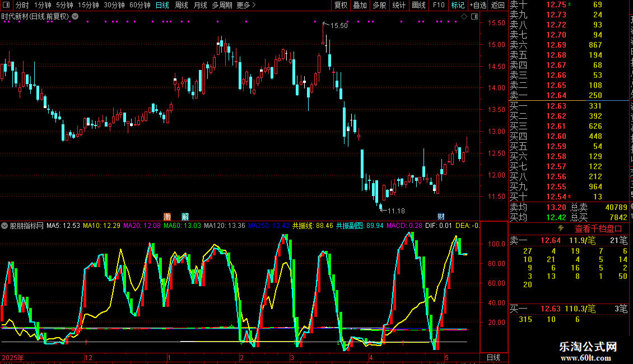Click the 买均 12.42 average value
The width and height of the screenshot is (633, 364).
coord(556,217)
